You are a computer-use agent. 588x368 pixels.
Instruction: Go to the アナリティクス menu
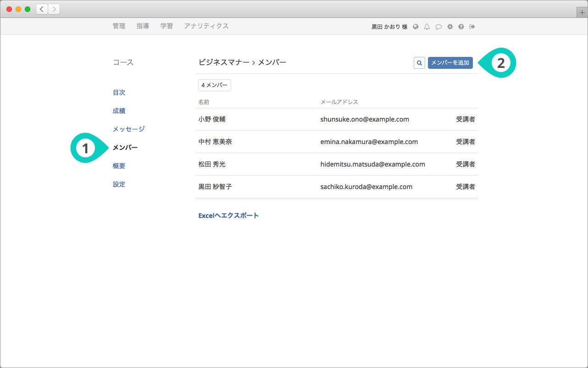[206, 26]
